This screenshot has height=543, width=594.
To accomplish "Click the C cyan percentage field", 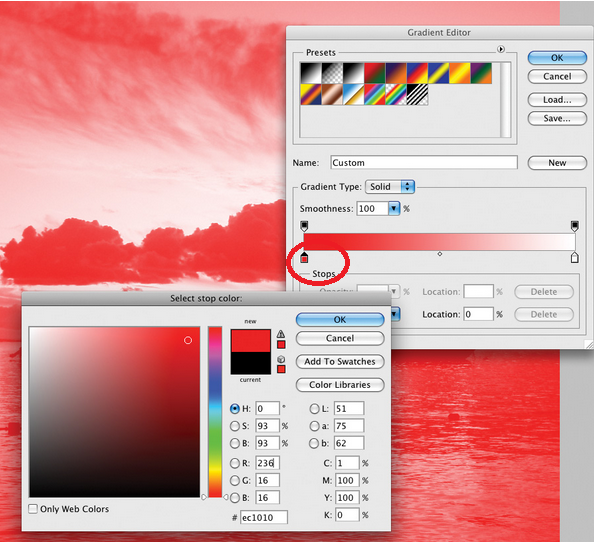I will pyautogui.click(x=347, y=463).
